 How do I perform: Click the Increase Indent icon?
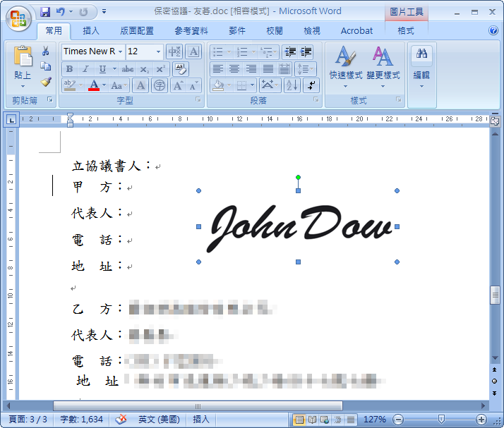(x=306, y=51)
